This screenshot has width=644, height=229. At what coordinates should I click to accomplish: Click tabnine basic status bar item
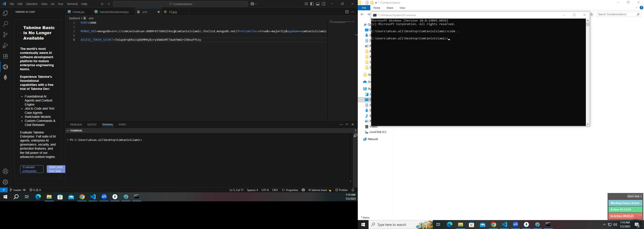320,190
